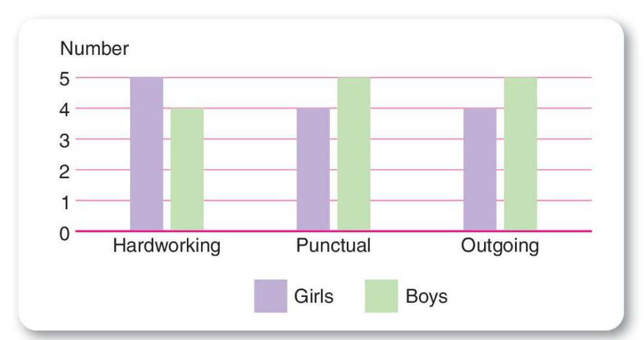Click the 0 value at axis origin

coord(64,232)
